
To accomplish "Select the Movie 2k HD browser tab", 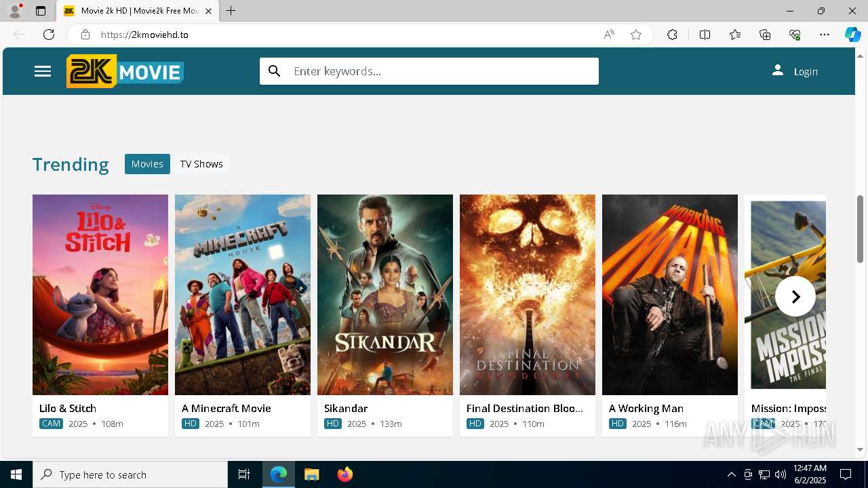I will pyautogui.click(x=138, y=11).
